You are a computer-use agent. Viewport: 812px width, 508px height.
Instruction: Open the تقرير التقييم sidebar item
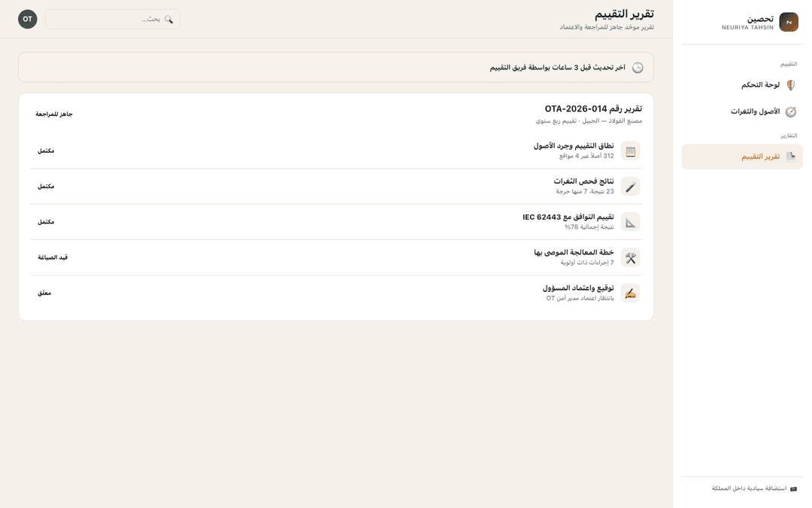click(x=742, y=157)
